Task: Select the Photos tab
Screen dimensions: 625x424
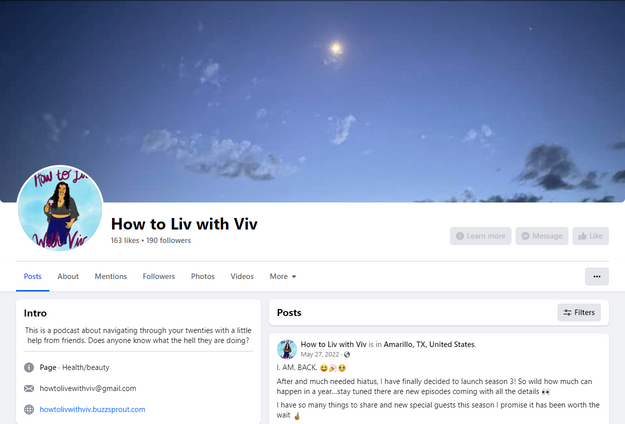Action: pyautogui.click(x=202, y=277)
